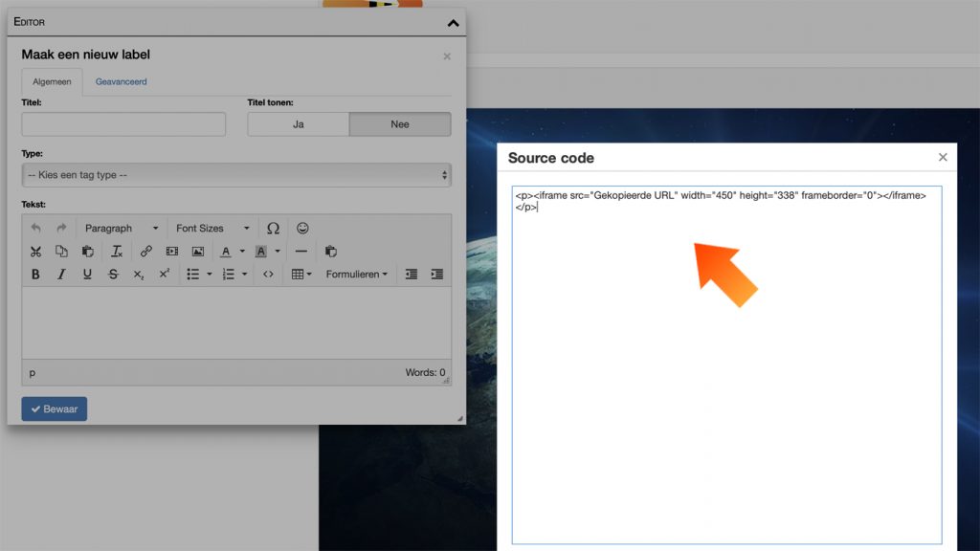Insert a horizontal line
This screenshot has height=551, width=980.
(301, 252)
